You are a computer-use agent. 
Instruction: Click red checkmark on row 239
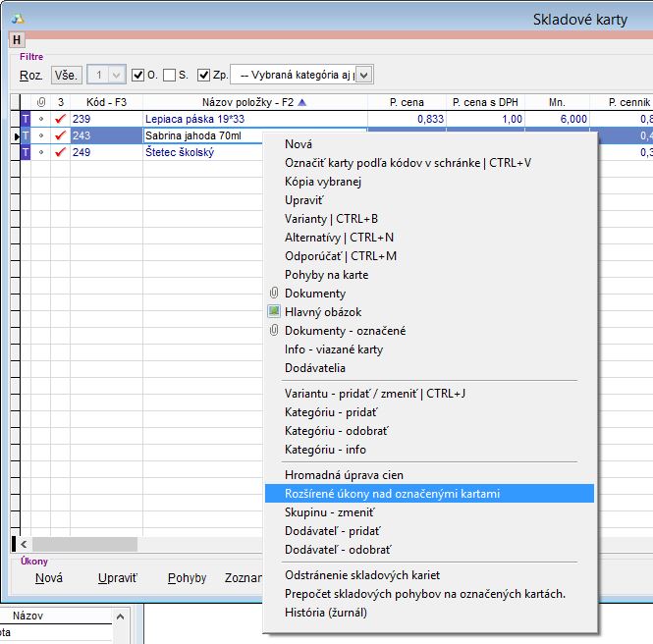click(x=60, y=119)
